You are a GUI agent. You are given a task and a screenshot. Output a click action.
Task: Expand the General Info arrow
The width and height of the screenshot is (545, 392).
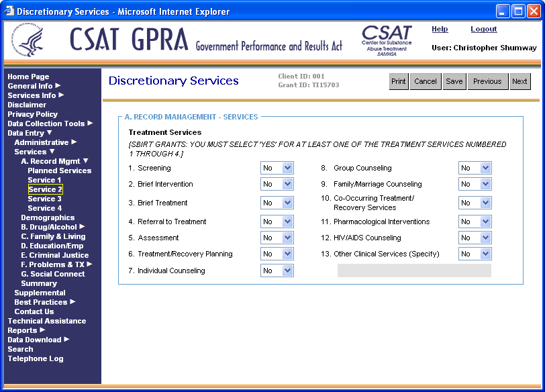(58, 86)
